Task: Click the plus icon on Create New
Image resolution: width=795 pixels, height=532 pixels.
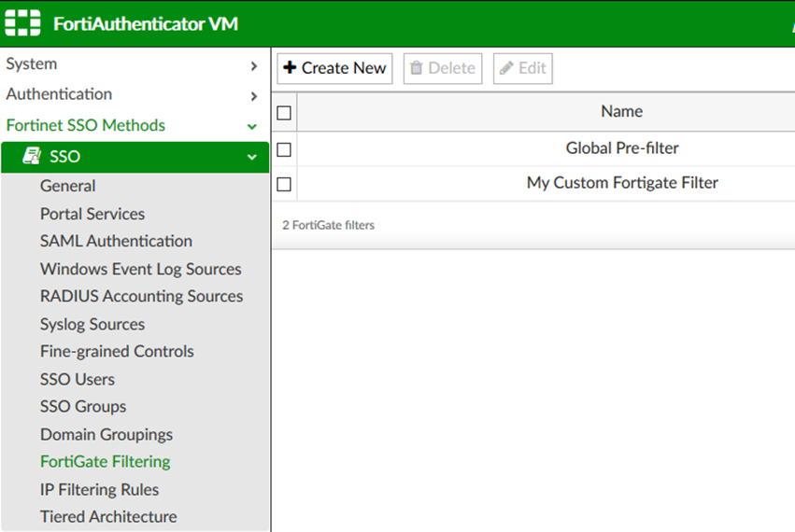Action: point(290,68)
